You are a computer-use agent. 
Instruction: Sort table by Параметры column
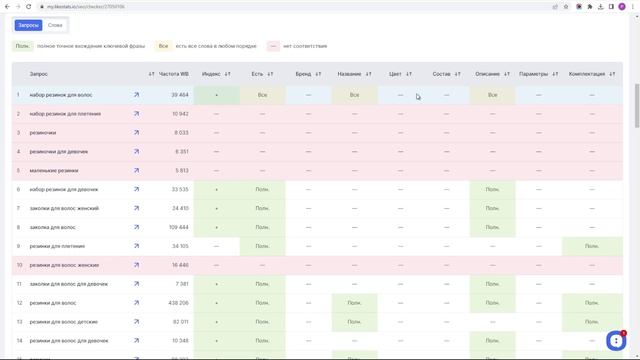click(x=555, y=74)
